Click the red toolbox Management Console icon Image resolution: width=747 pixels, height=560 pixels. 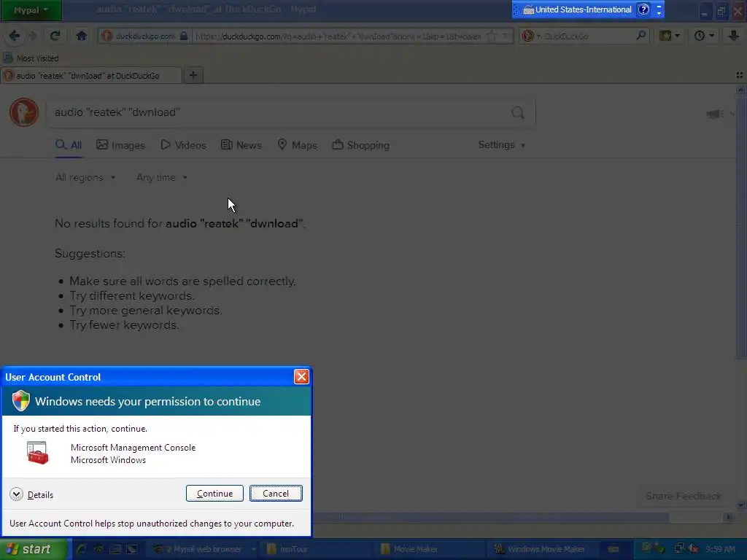point(38,453)
